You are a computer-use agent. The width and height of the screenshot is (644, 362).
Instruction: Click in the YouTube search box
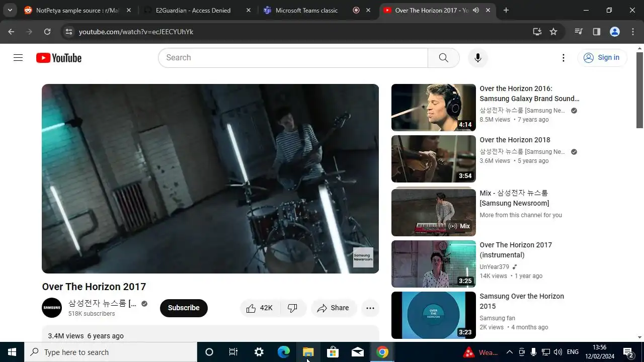pos(293,58)
